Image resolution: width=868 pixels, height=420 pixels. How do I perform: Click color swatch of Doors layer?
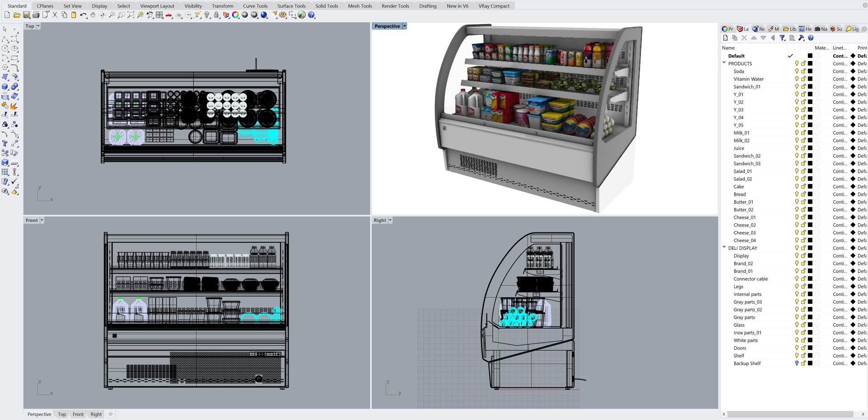point(810,348)
